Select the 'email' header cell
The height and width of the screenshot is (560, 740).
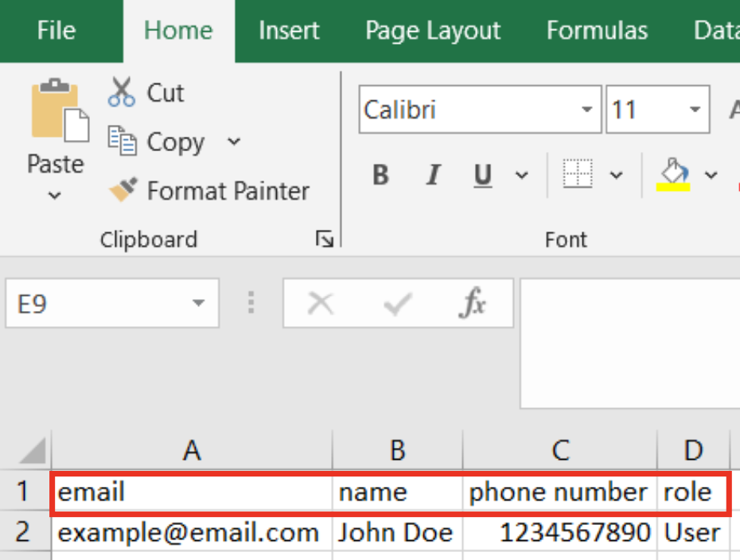[x=192, y=492]
